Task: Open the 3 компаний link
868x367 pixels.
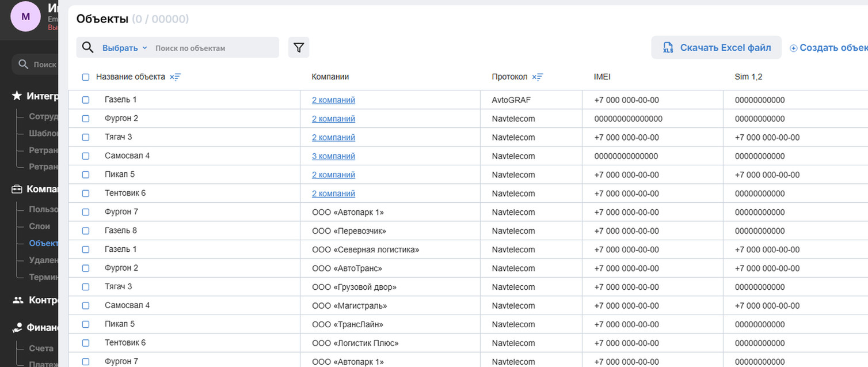Action: pos(333,156)
